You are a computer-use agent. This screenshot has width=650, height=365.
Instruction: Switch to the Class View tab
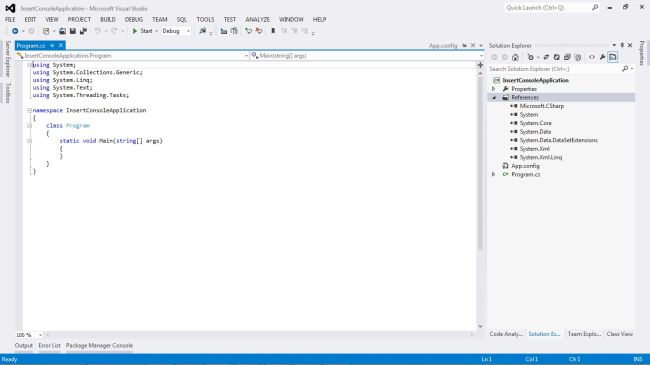tap(620, 334)
